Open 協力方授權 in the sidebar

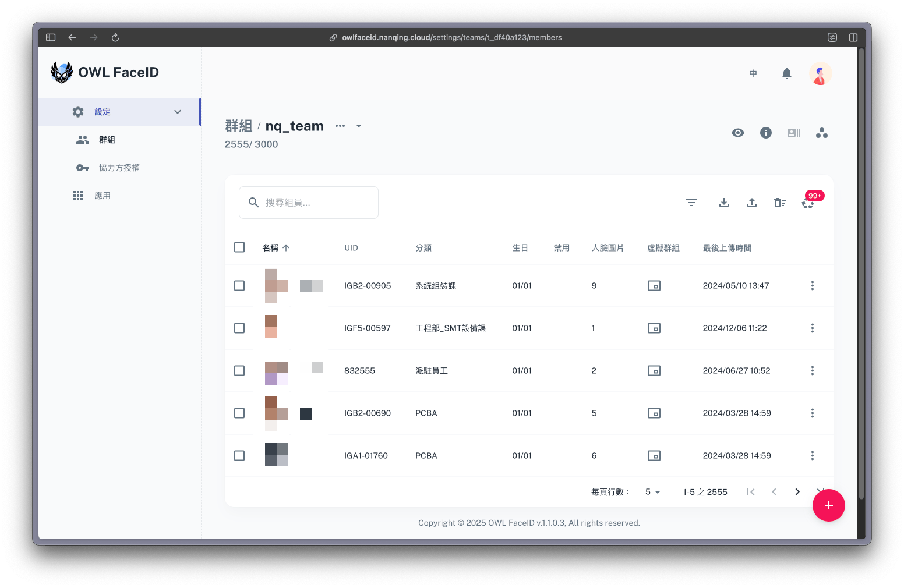point(119,168)
